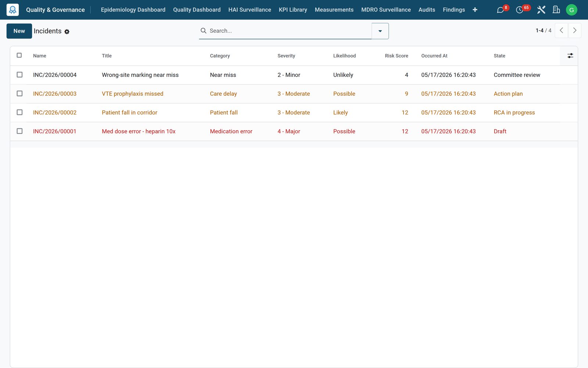Sort by the Name column header

point(40,56)
